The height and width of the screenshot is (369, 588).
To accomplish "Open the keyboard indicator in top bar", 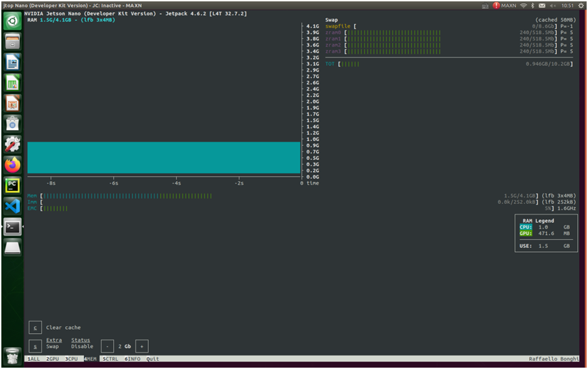I will point(485,5).
